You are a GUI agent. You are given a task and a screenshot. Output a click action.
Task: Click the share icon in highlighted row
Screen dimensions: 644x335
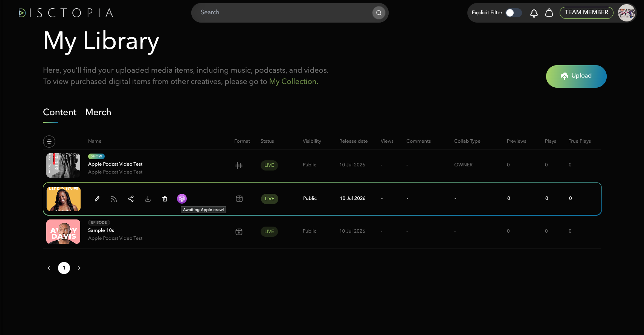131,199
